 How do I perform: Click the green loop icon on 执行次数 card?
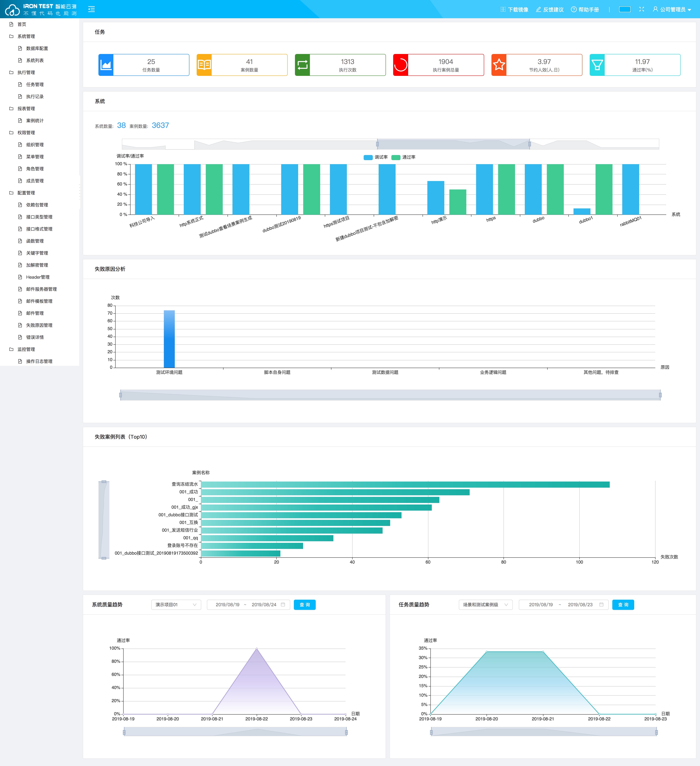[302, 65]
